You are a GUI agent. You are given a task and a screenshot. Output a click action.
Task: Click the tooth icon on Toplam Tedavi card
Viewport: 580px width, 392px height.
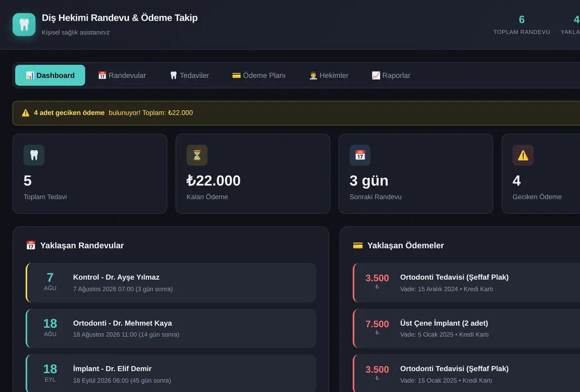34,155
